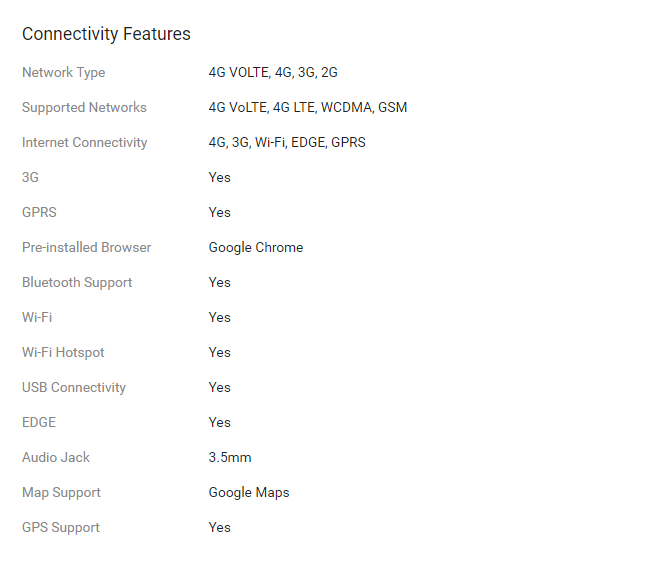The image size is (659, 561).
Task: Click the Yes value beside Bluetooth Support
Action: [219, 283]
